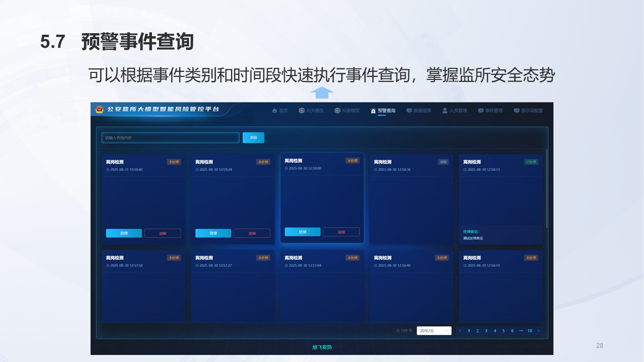Click clock icon beside 2025-08-31 19:58:40
Screen dimensions: 644x362
pos(108,170)
